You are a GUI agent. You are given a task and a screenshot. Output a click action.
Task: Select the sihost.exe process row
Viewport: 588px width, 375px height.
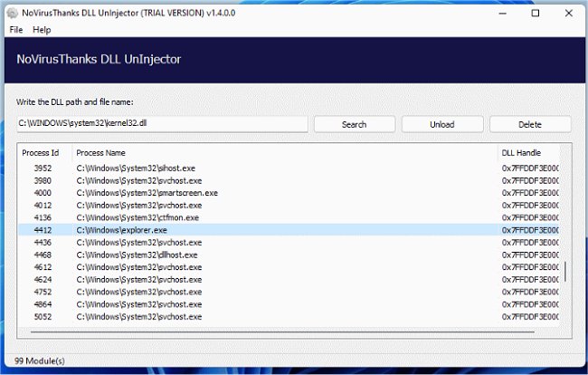click(289, 168)
